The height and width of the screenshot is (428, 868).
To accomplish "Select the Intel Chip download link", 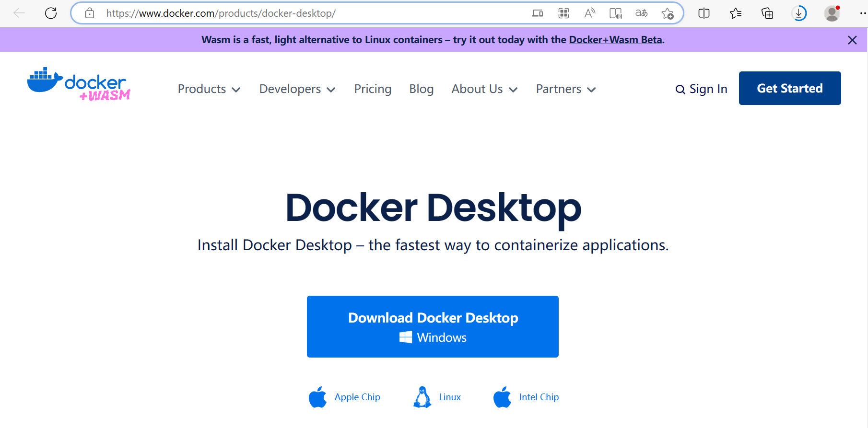I will (539, 397).
